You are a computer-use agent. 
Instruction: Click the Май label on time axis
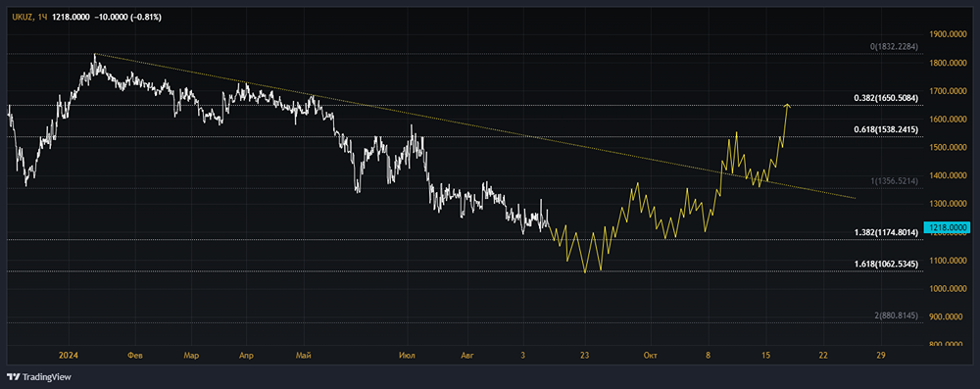(x=304, y=356)
